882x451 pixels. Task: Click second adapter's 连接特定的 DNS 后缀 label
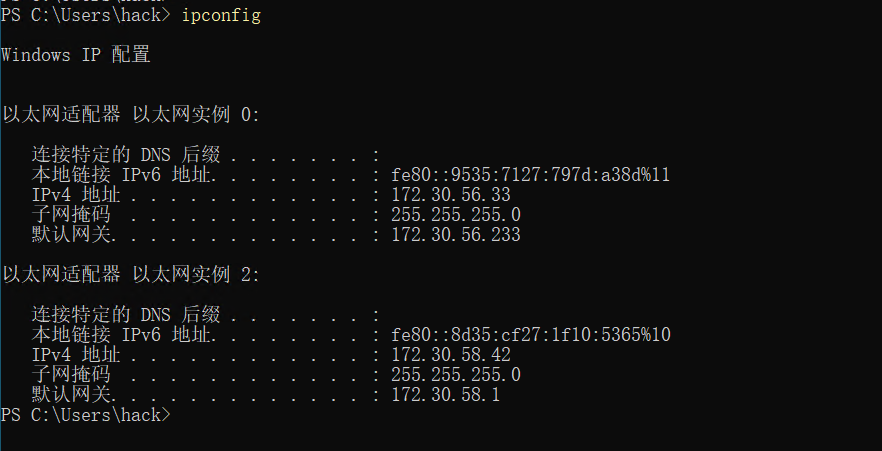pyautogui.click(x=126, y=315)
